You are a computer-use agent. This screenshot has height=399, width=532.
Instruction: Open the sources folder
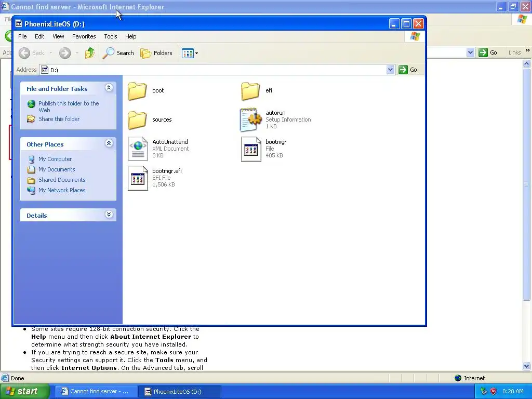137,120
